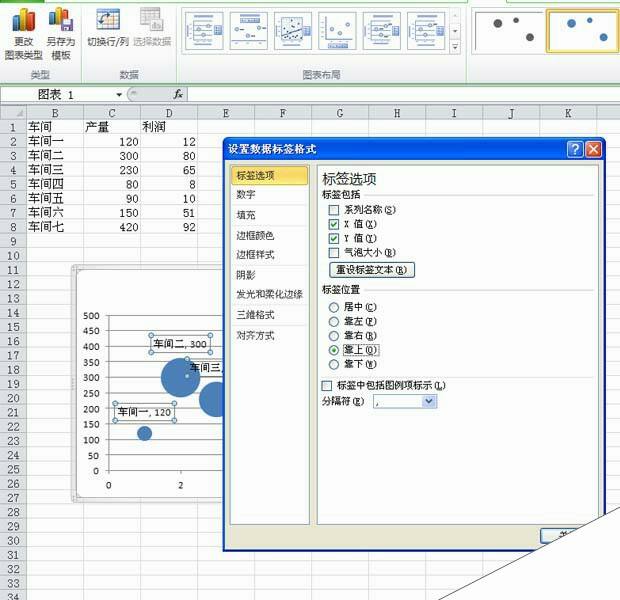The width and height of the screenshot is (620, 600).
Task: Open the Name Box dropdown arrow
Action: [x=119, y=95]
